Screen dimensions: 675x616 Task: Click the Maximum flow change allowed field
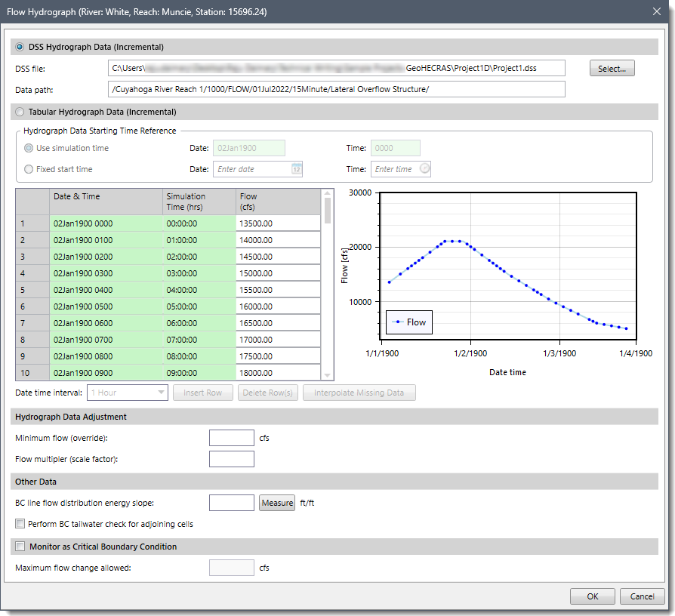click(x=232, y=568)
